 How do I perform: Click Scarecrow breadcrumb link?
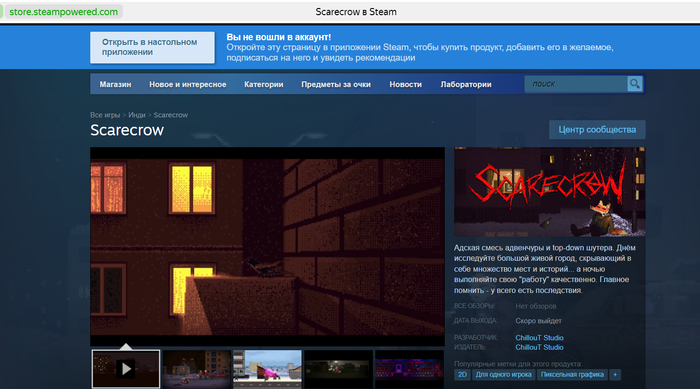171,115
